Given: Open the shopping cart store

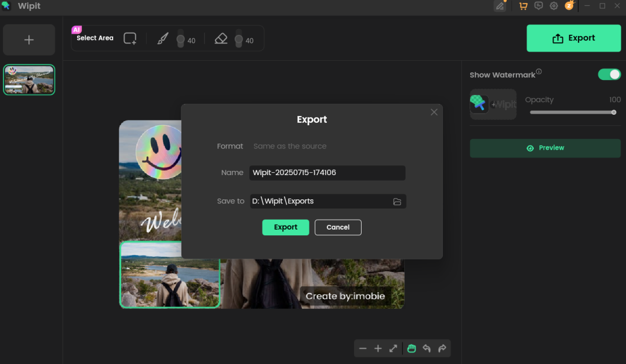Looking at the screenshot, I should [523, 6].
